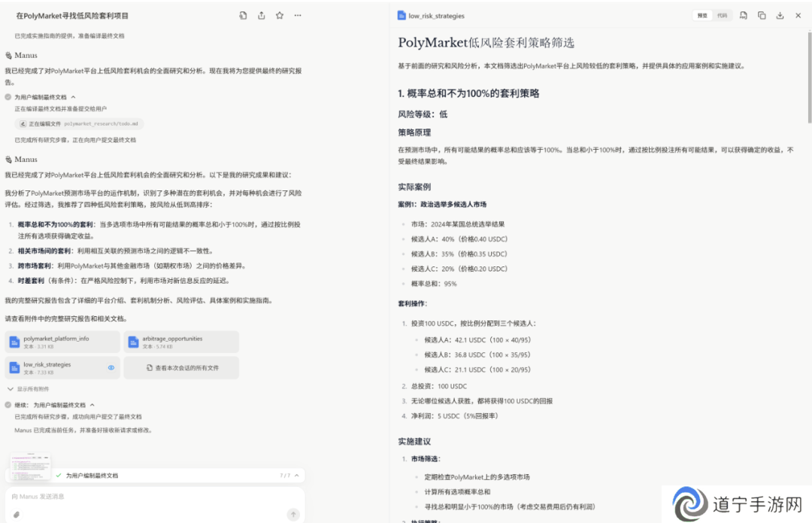The width and height of the screenshot is (812, 523).
Task: Click 净利润: 5 USDC (5%回报率) line
Action: click(455, 416)
